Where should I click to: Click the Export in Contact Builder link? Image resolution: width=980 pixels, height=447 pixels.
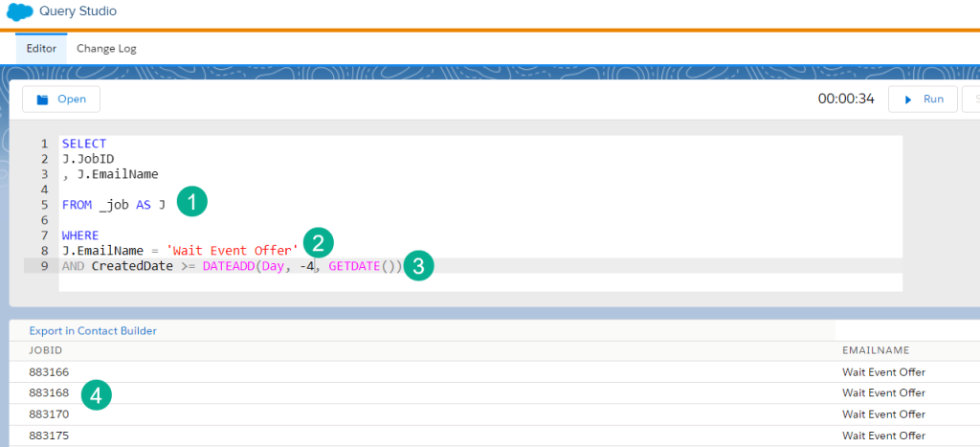93,330
